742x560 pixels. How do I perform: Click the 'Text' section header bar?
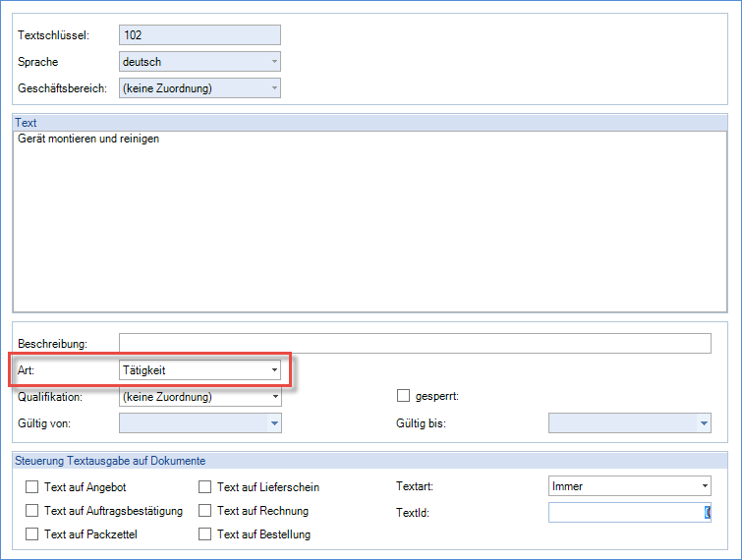[370, 123]
